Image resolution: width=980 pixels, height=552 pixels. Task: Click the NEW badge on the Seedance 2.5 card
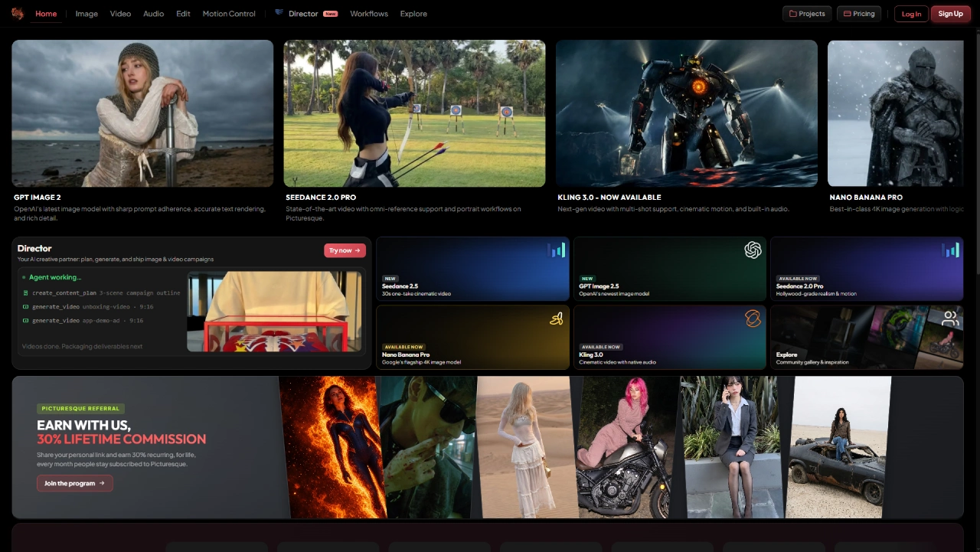tap(390, 279)
